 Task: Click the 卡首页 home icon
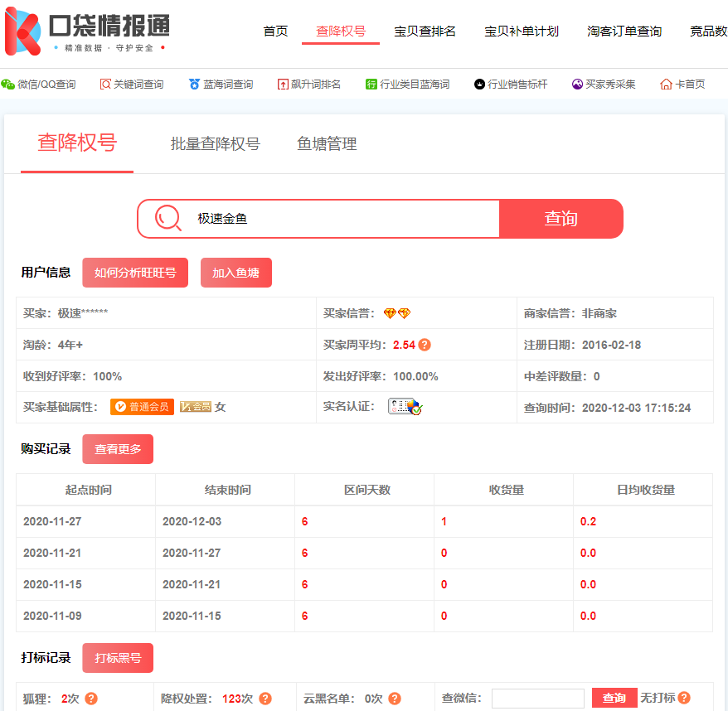point(667,84)
